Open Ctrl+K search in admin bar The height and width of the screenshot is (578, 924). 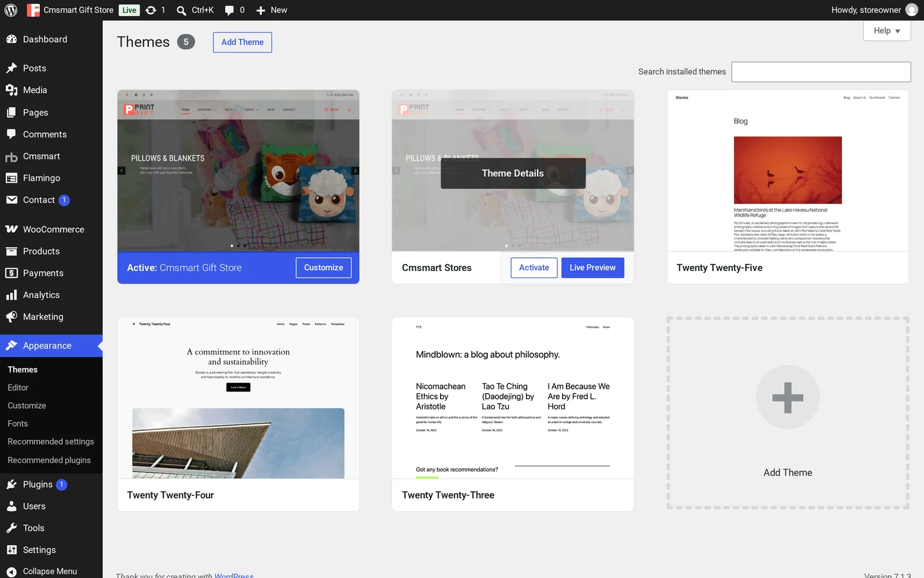click(195, 10)
